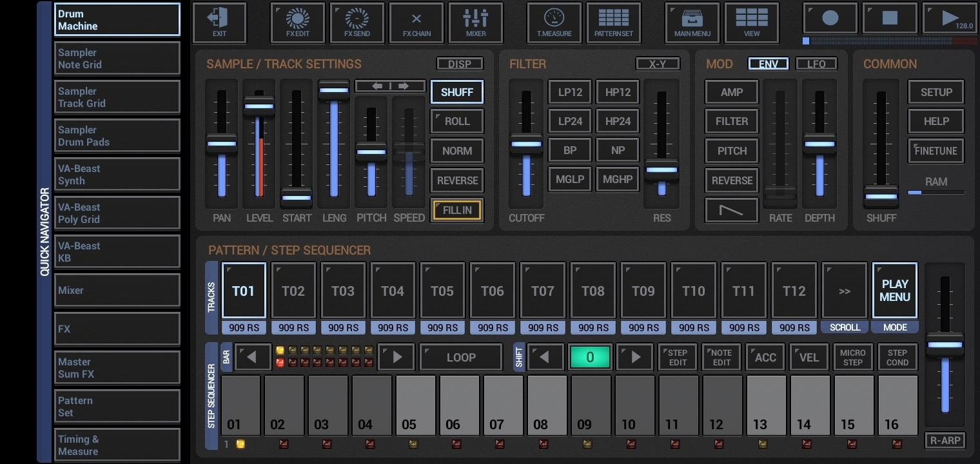
Task: Start playback with the play button
Action: coord(950,18)
